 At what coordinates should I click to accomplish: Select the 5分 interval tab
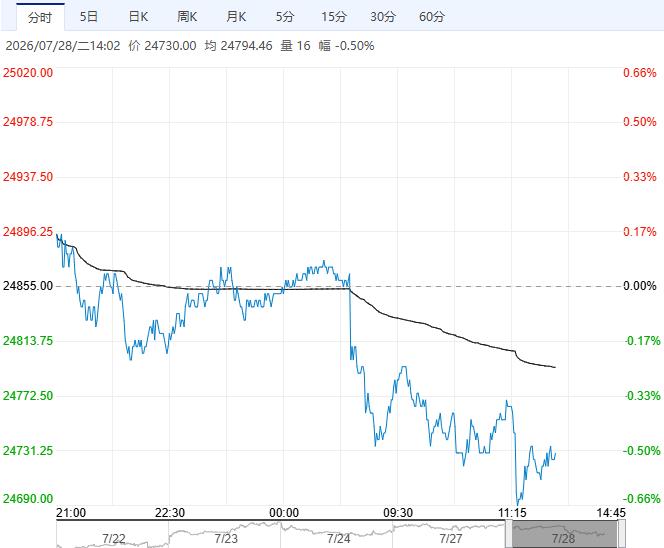pyautogui.click(x=285, y=17)
